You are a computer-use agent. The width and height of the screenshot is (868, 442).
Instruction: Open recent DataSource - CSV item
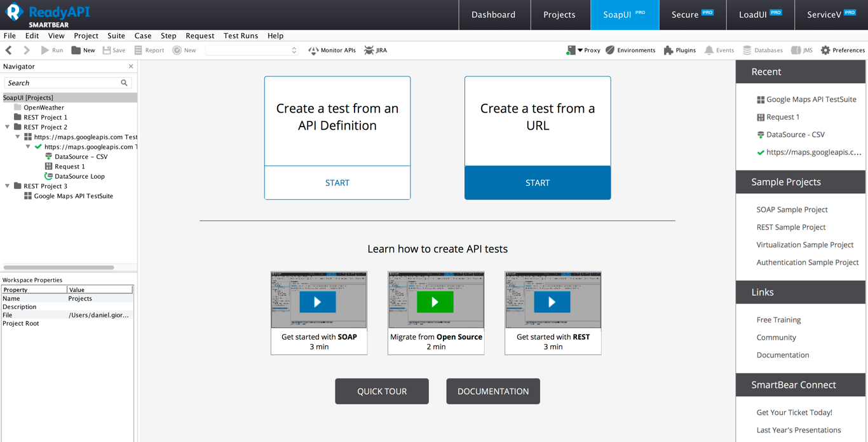pos(790,134)
